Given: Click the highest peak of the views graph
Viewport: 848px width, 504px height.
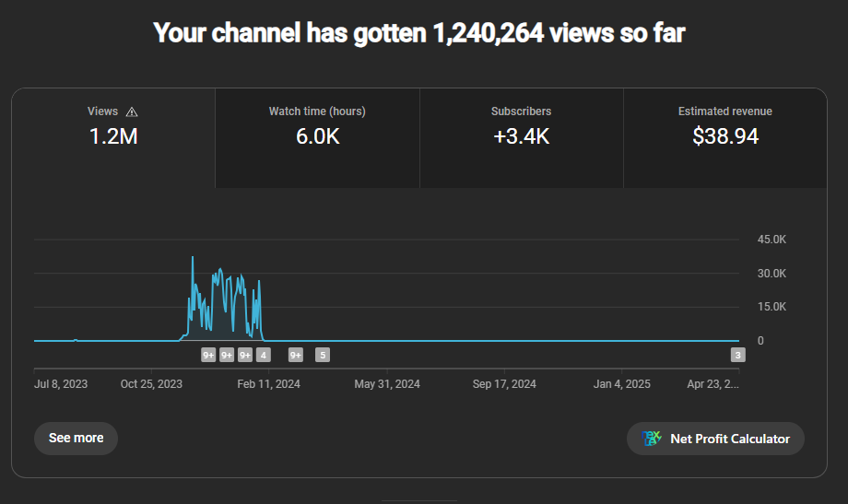Looking at the screenshot, I should pyautogui.click(x=193, y=257).
